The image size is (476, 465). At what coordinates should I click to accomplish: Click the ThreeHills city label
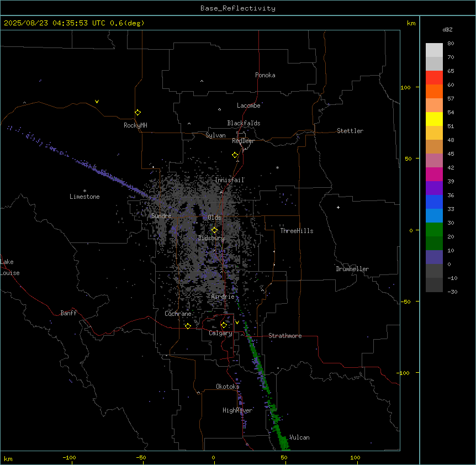297,231
